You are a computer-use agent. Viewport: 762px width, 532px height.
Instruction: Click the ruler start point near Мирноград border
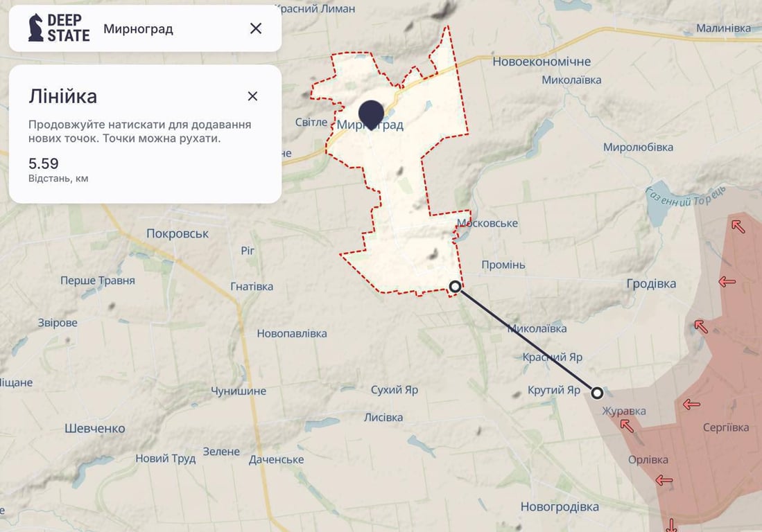click(x=455, y=285)
